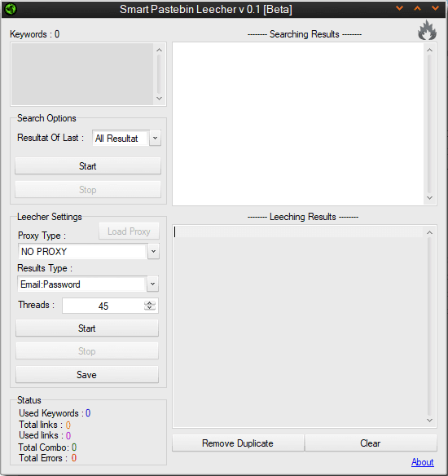
Task: Click Keywords list scroll up arrow
Action: (x=159, y=50)
